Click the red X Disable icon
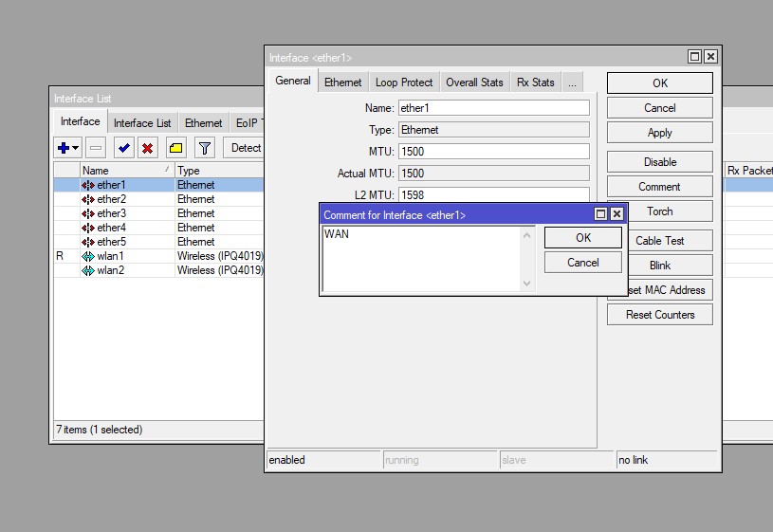 coord(147,148)
